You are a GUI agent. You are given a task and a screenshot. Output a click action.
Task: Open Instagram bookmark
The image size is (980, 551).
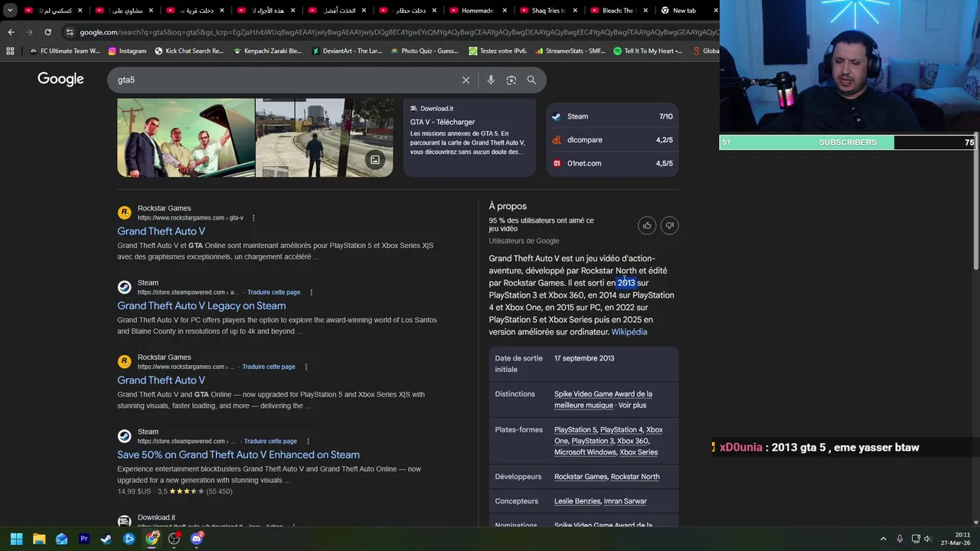pos(127,51)
